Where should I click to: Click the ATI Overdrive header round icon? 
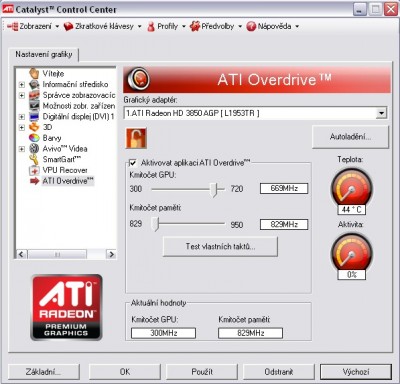pos(138,79)
